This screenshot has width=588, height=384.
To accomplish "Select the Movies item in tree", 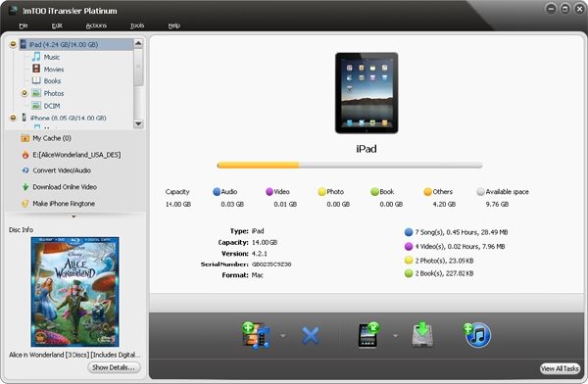I will (54, 69).
